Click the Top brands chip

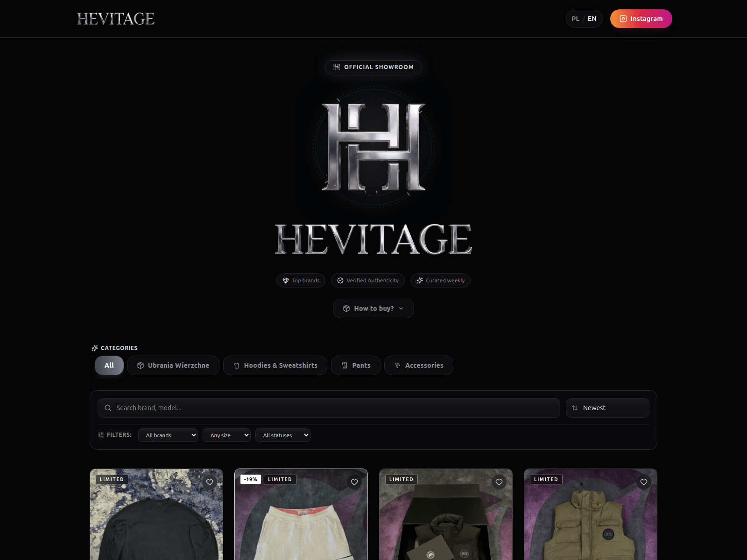coord(301,280)
